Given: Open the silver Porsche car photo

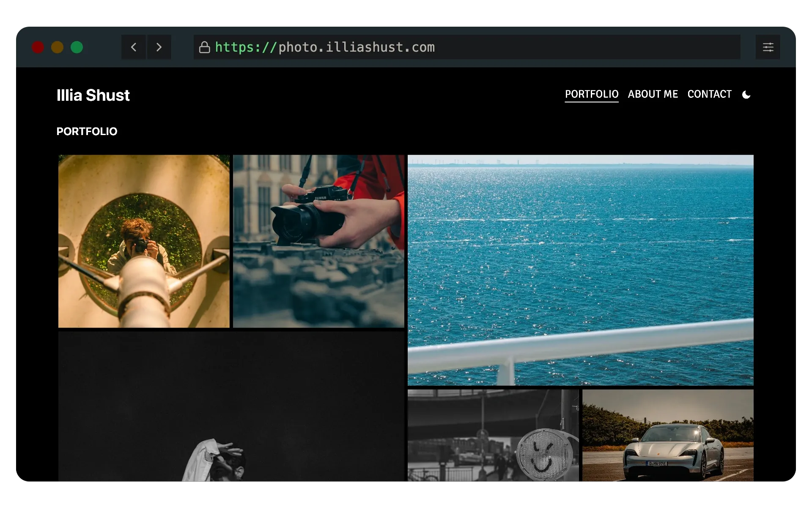Looking at the screenshot, I should [668, 435].
